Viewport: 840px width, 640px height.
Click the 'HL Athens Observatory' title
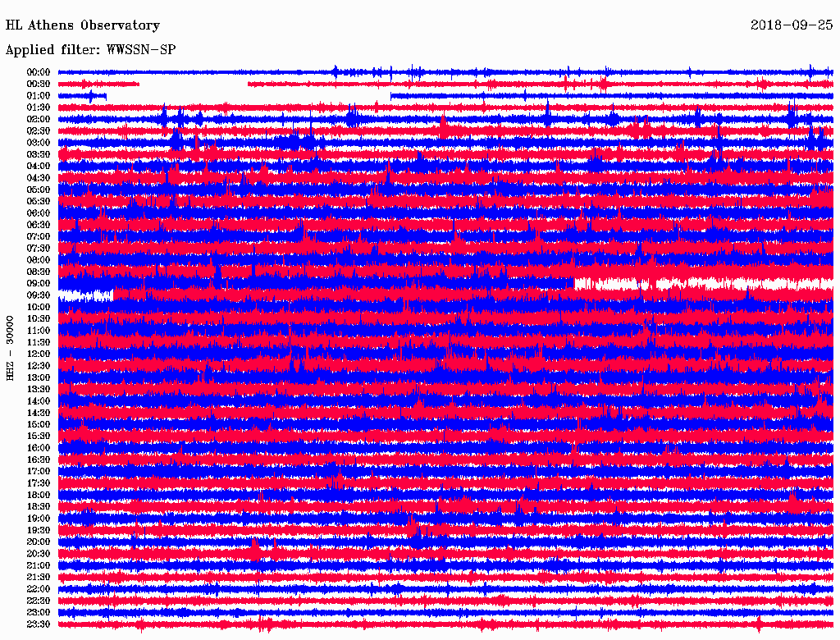point(83,25)
